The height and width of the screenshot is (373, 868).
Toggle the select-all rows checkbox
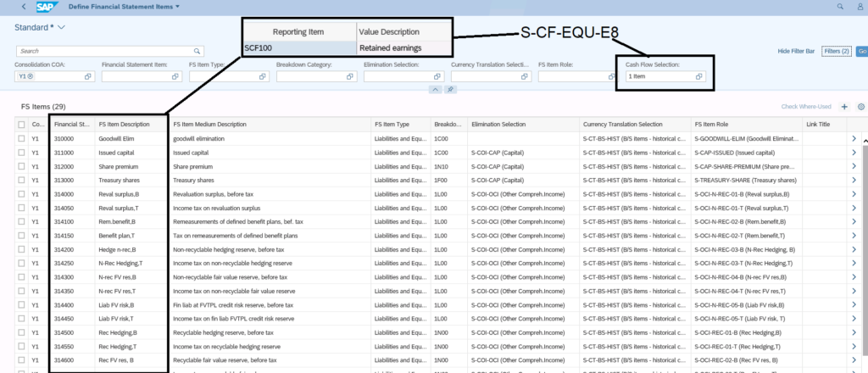click(21, 125)
